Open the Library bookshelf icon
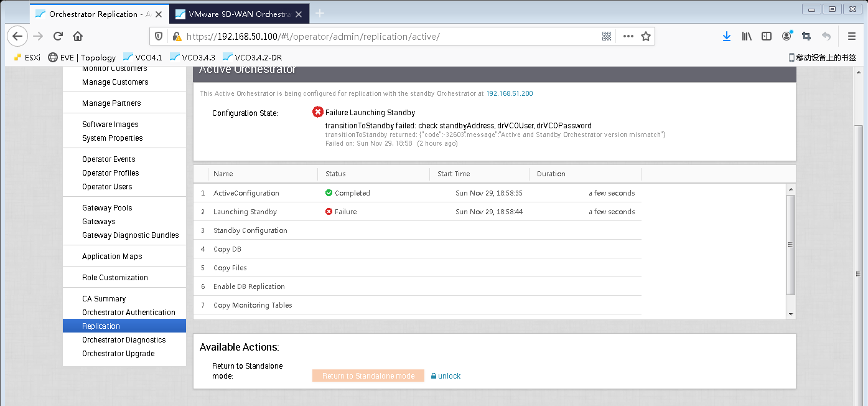Image resolution: width=868 pixels, height=406 pixels. 747,36
